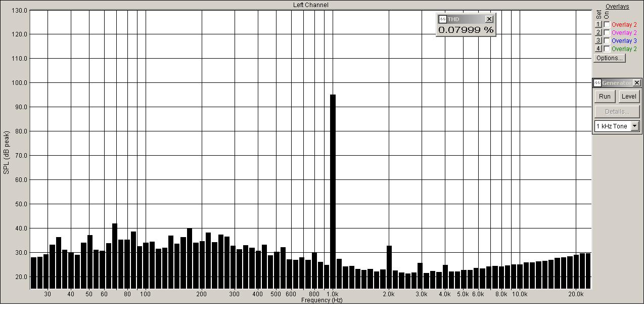The width and height of the screenshot is (644, 322).
Task: Click the Generator title bar text
Action: [x=616, y=83]
